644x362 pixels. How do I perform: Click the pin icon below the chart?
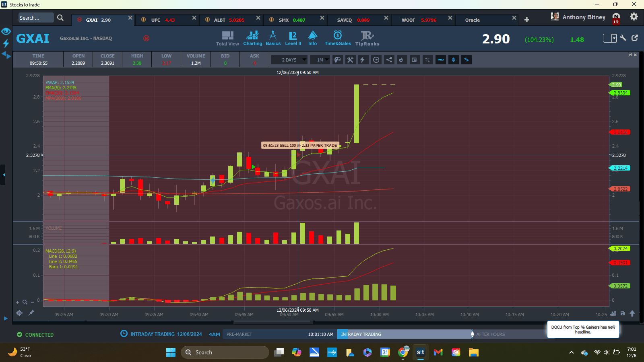[31, 313]
